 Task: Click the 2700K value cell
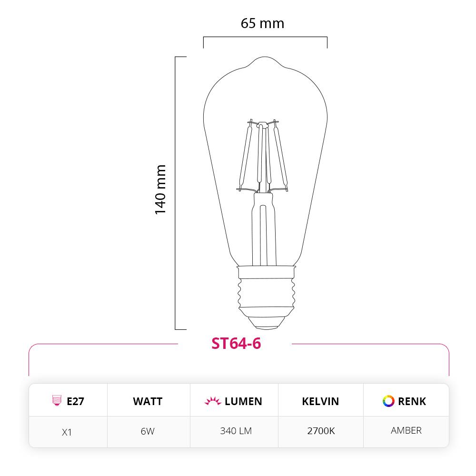click(x=321, y=431)
